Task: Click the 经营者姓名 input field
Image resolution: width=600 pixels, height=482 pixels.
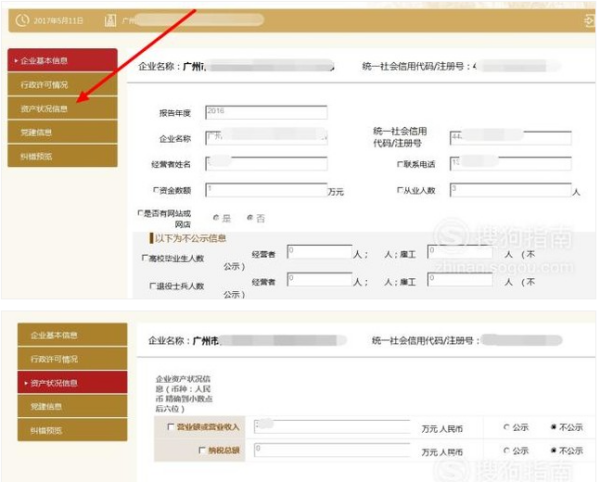Action: click(266, 164)
